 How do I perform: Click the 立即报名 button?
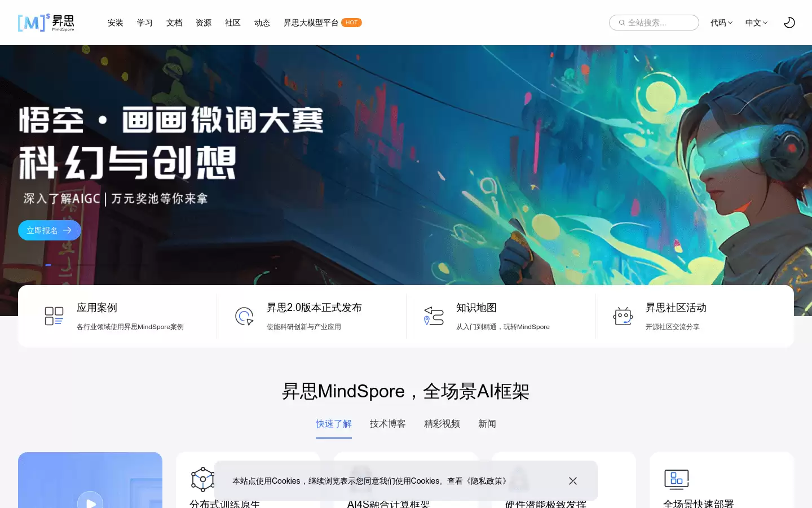click(50, 230)
